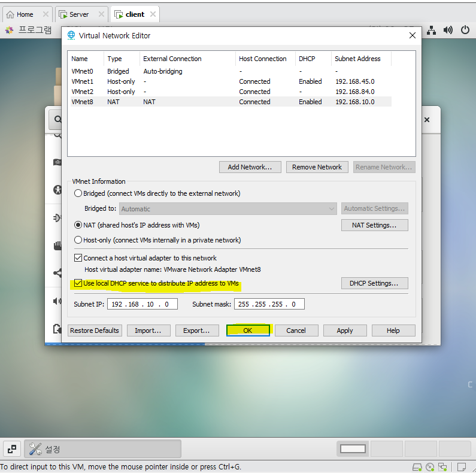
Task: Click the DHCP column header
Action: [x=314, y=59]
